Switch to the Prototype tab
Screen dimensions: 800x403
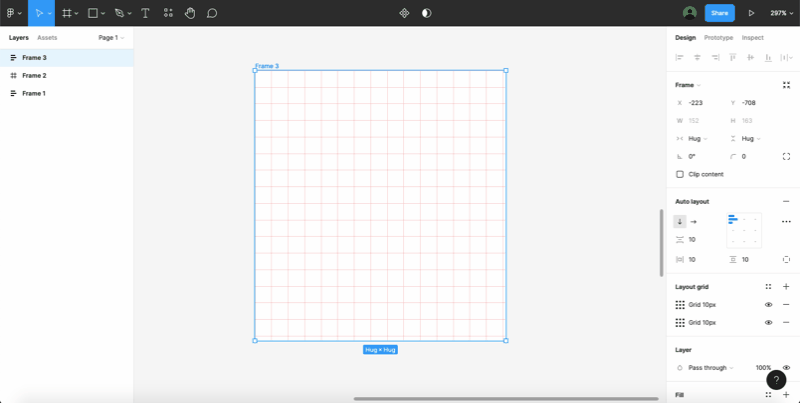click(x=718, y=37)
